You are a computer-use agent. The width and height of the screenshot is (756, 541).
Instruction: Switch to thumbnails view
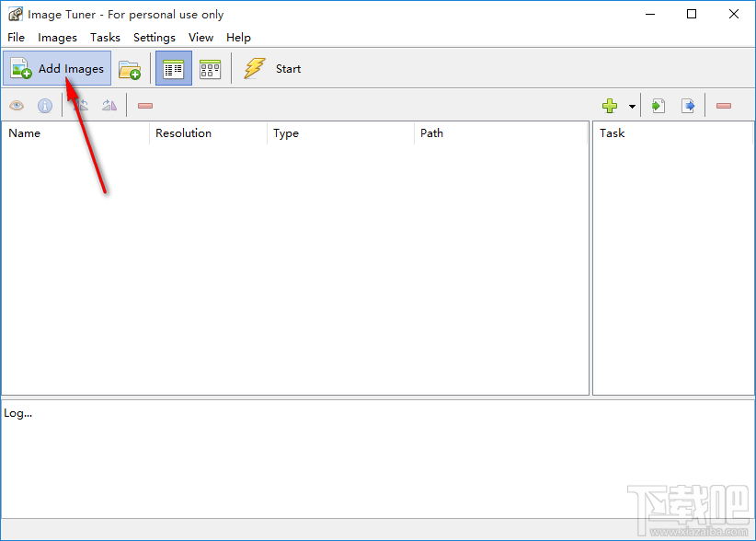211,68
